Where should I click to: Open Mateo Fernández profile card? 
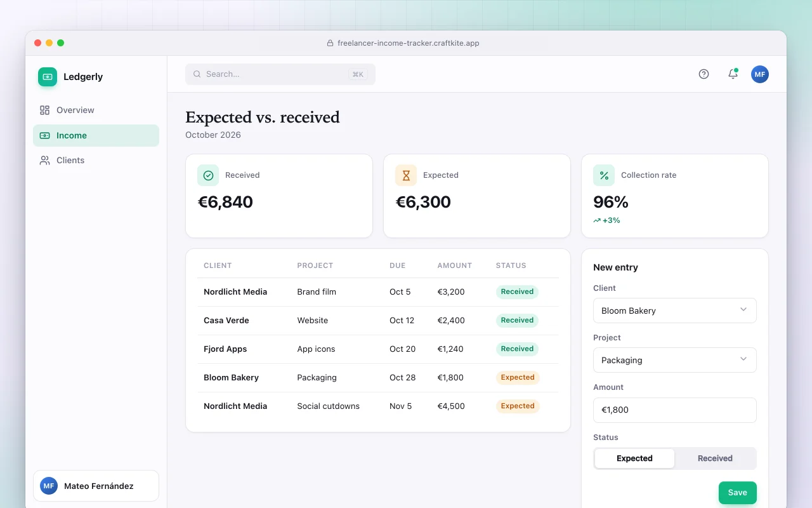pos(96,486)
